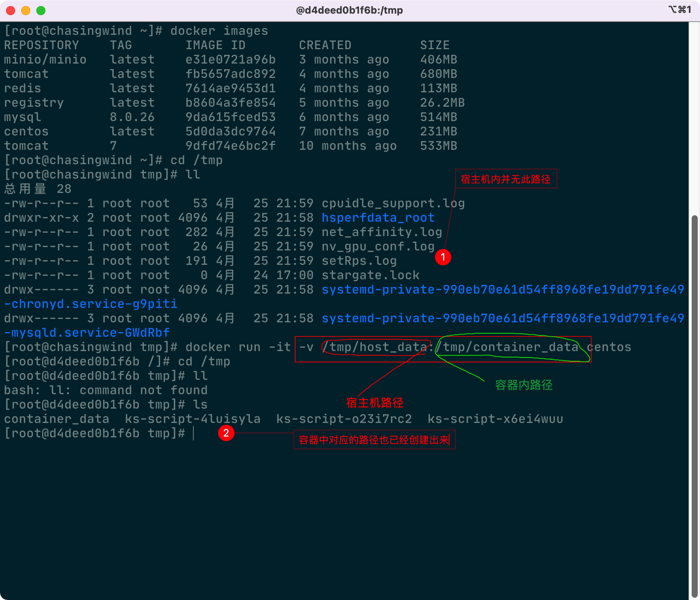700x600 pixels.
Task: Click the ks-script-x6ei4wuu entry
Action: [495, 419]
